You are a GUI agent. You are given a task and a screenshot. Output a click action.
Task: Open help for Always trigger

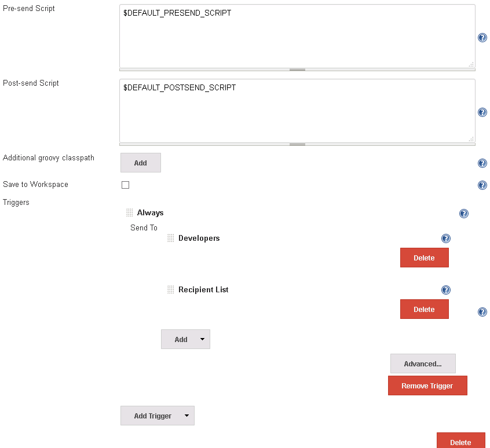pyautogui.click(x=464, y=214)
